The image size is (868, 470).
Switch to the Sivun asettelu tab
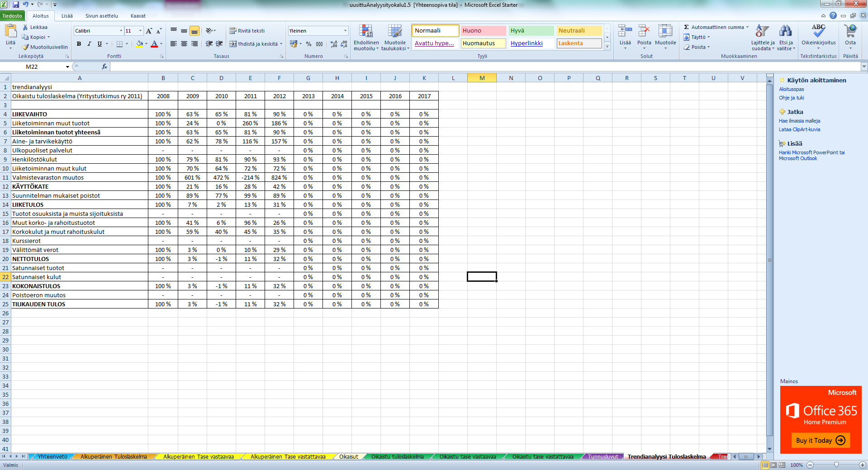click(102, 16)
